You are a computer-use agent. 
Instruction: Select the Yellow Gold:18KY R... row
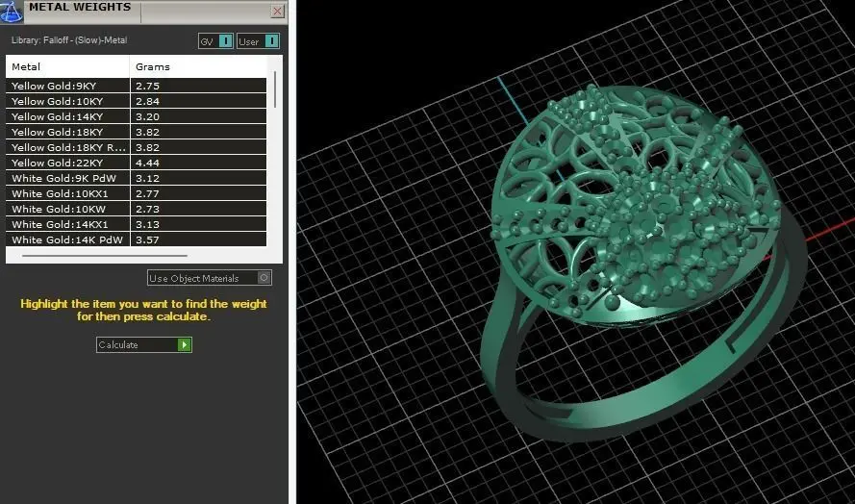136,147
